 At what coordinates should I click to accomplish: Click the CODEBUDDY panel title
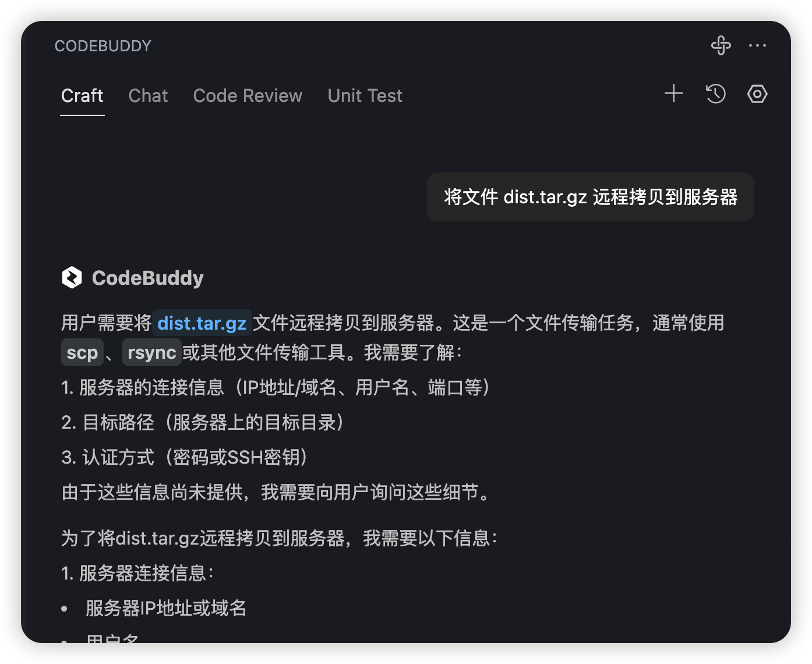[x=103, y=46]
